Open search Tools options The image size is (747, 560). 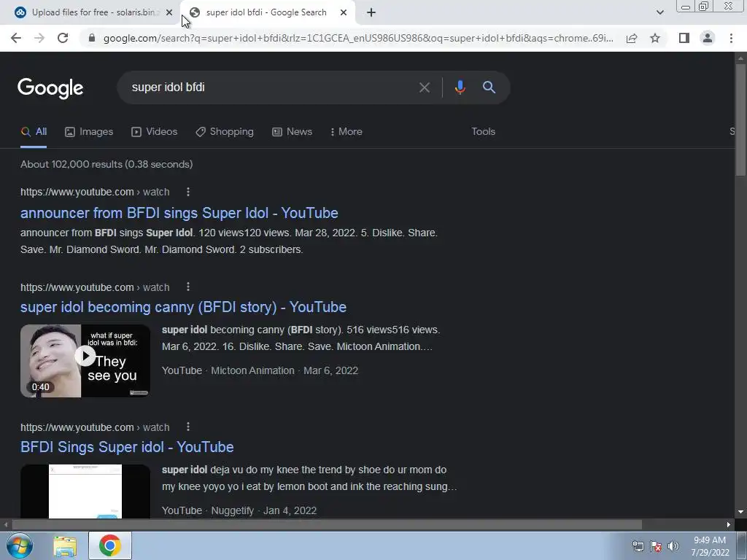pyautogui.click(x=483, y=132)
